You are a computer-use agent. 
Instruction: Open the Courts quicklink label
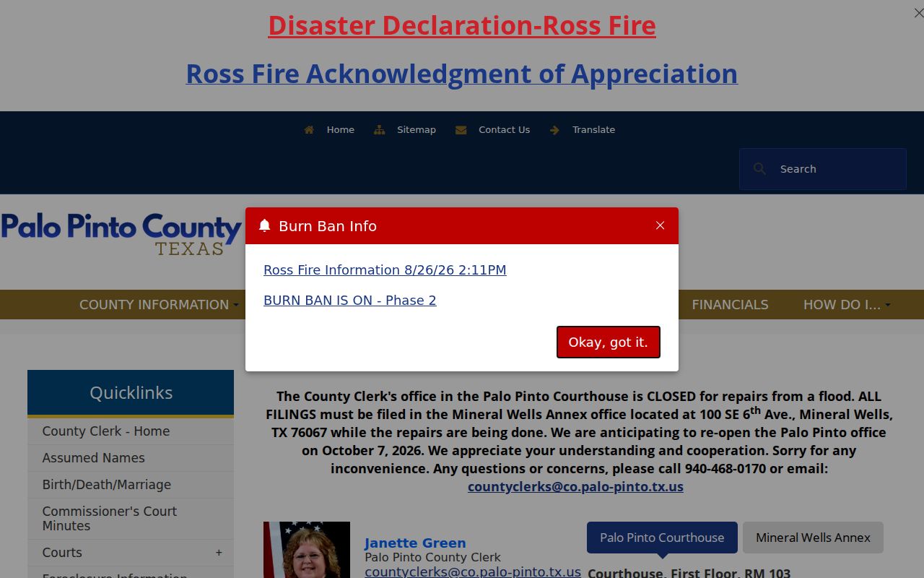coord(62,553)
